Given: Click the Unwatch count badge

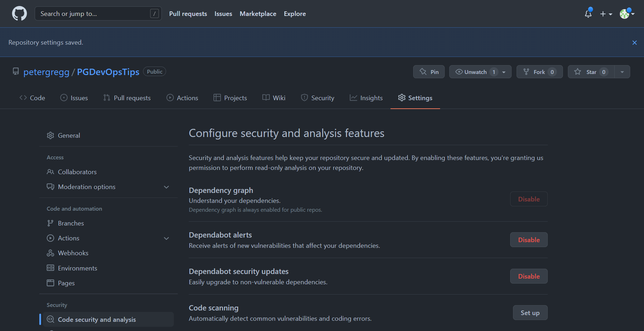Looking at the screenshot, I should (x=494, y=72).
